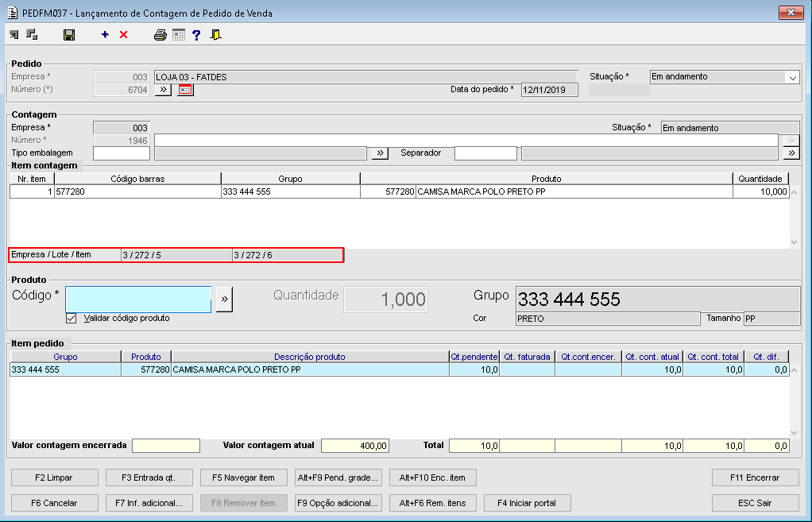Click the Alt+F10 Enc. item button

click(432, 478)
